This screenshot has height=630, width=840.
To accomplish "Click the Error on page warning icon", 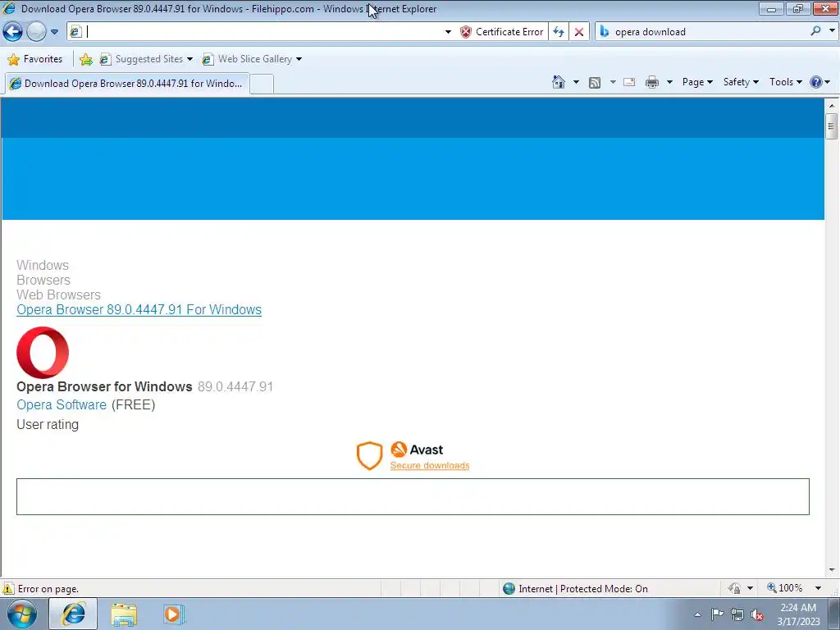I will pos(8,588).
